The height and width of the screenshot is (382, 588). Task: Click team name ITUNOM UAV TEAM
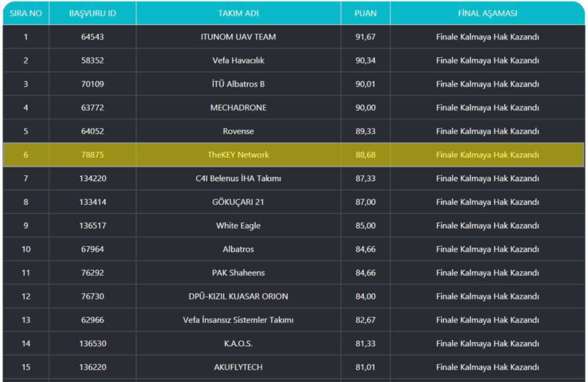point(238,36)
